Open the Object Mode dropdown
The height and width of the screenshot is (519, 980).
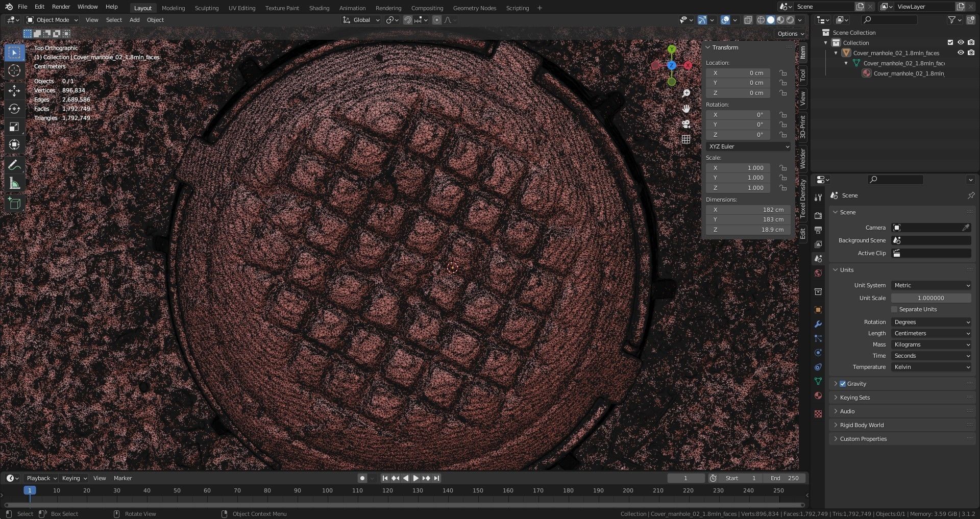pos(52,20)
